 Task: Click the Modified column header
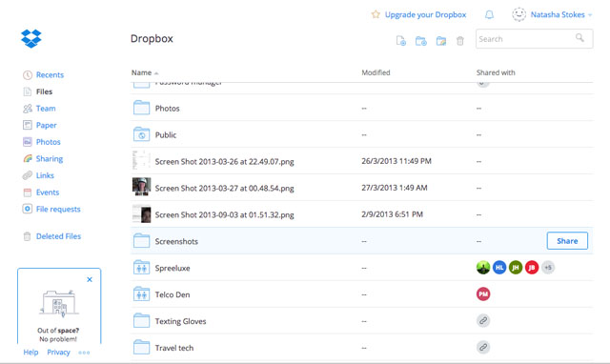pos(376,72)
